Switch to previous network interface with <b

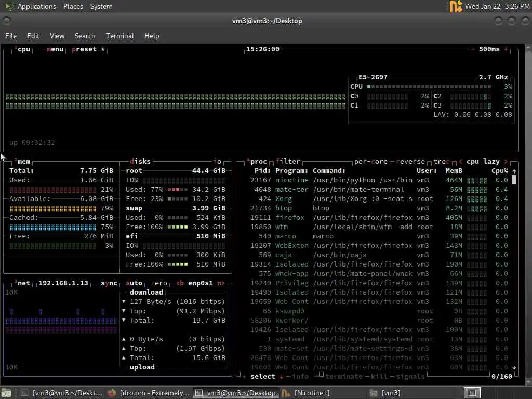click(x=180, y=283)
